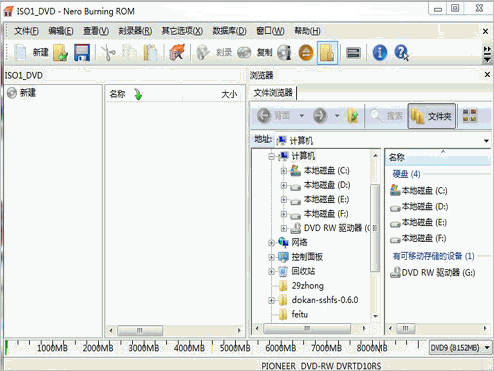
Task: Open the blue Information icon
Action: 380,52
